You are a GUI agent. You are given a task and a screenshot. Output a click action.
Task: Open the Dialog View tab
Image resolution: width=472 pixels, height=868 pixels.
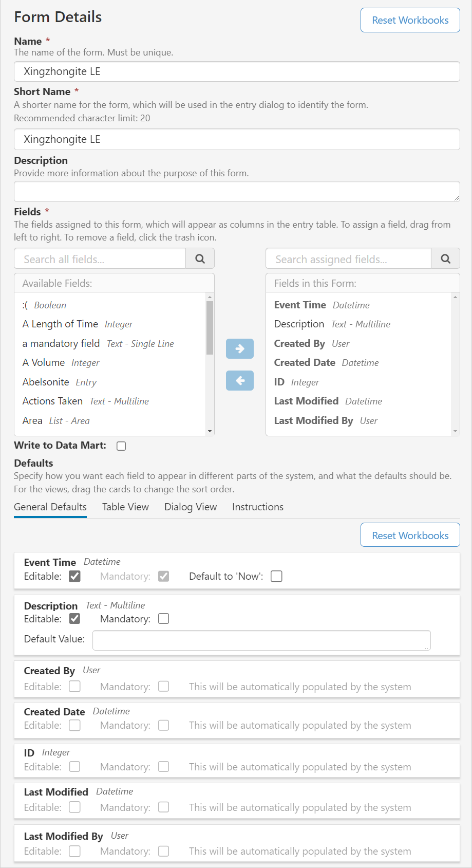point(191,507)
